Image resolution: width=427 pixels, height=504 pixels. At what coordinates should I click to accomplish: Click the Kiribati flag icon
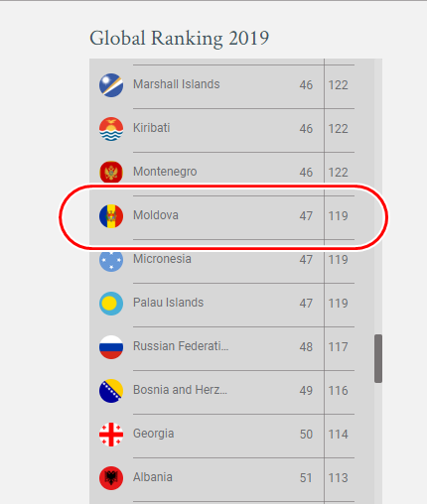(111, 129)
